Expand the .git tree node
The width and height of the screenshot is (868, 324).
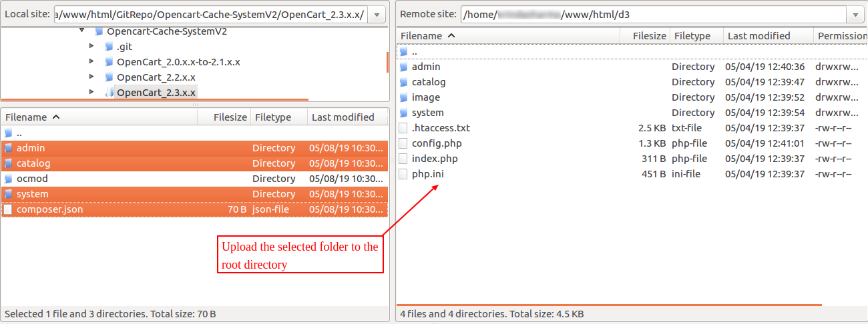[x=92, y=46]
